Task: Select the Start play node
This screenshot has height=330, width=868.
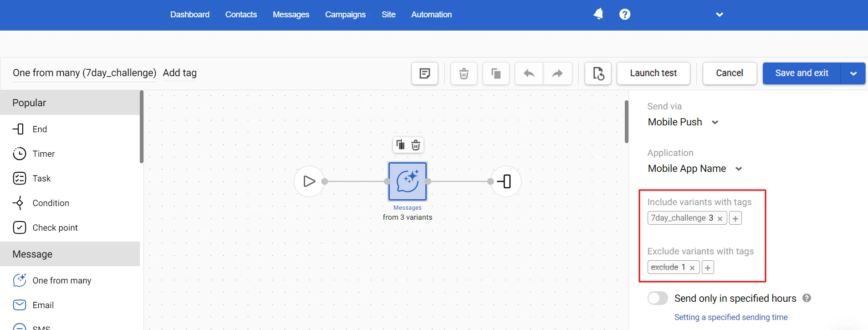Action: click(309, 181)
